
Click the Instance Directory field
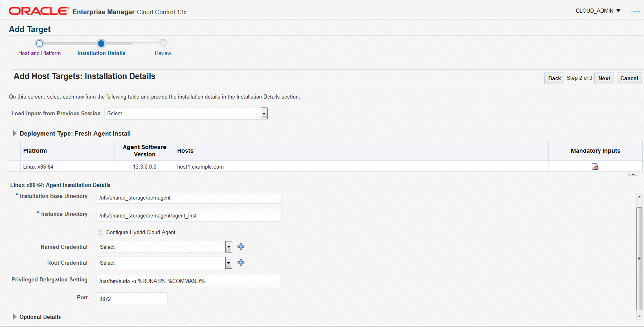pos(189,215)
